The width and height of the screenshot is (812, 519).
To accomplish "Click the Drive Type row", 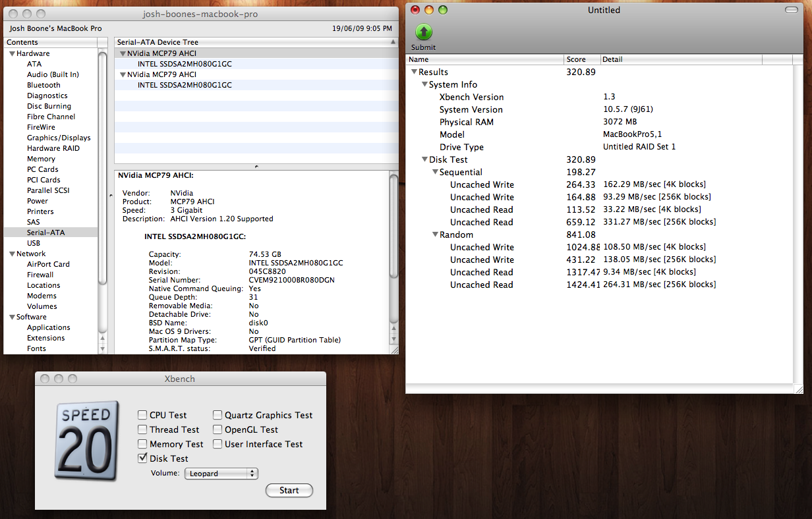I will 600,147.
